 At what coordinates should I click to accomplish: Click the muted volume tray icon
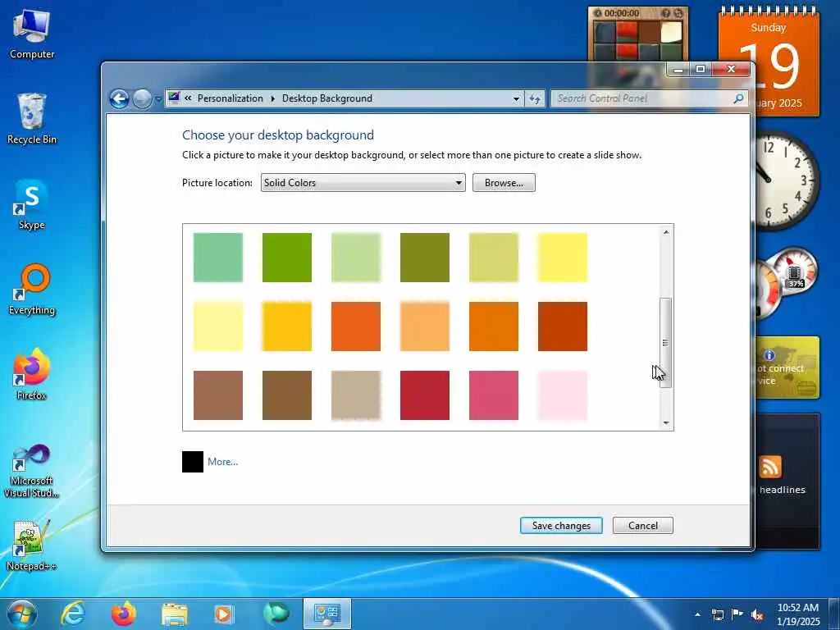tap(757, 614)
